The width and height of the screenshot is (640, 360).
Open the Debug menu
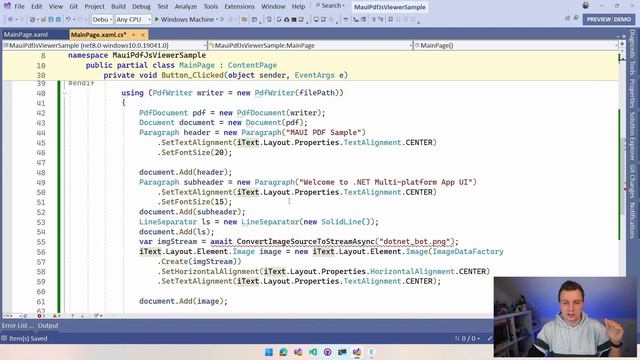[141, 7]
